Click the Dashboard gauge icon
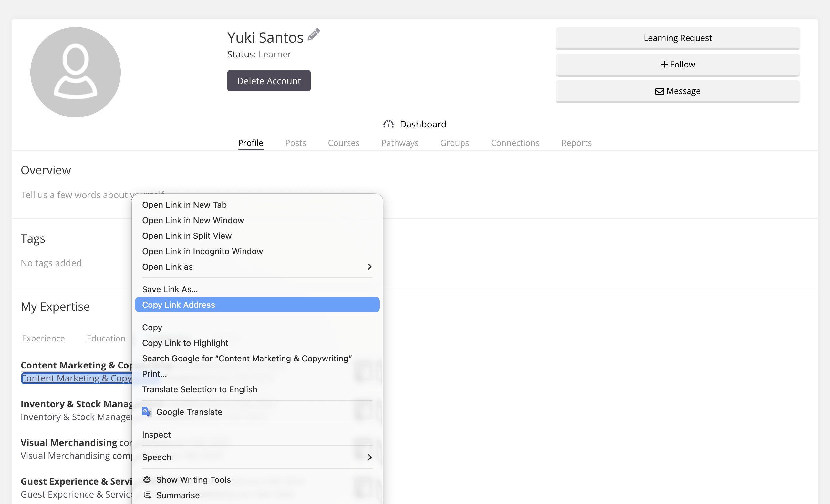 click(389, 125)
